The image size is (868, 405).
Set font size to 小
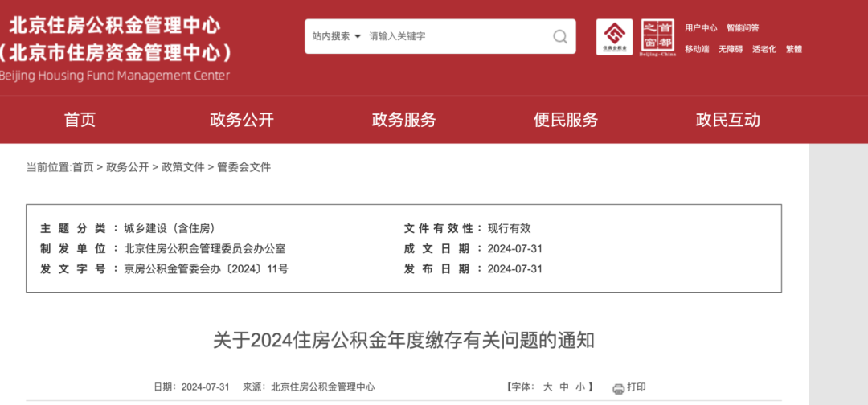click(579, 387)
